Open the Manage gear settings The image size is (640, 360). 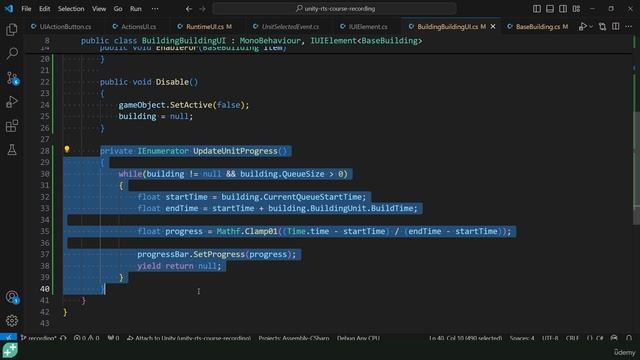(12, 320)
